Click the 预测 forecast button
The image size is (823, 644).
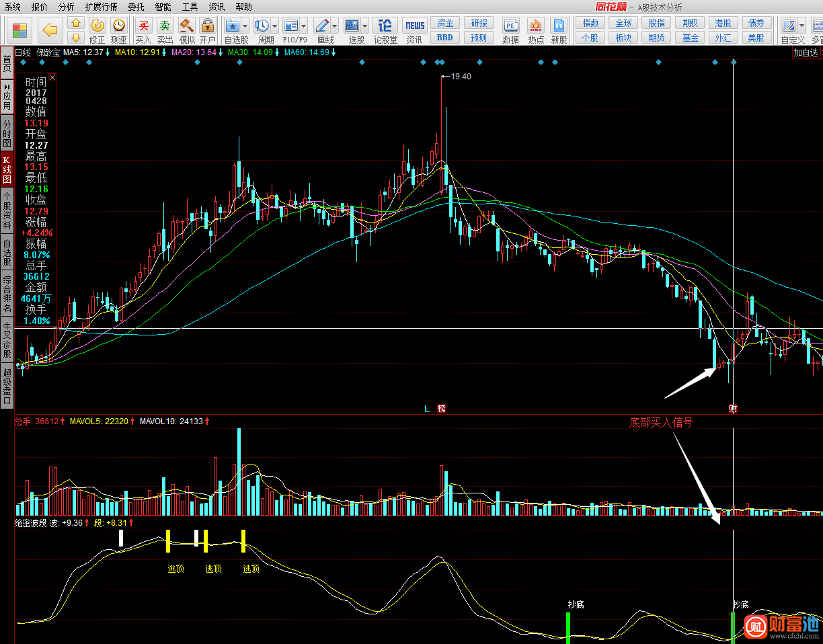[x=479, y=38]
